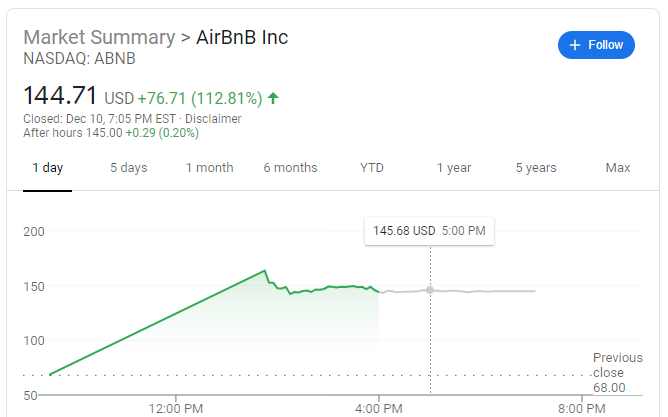Select the 1 day tab
The width and height of the screenshot is (668, 417).
click(x=47, y=168)
